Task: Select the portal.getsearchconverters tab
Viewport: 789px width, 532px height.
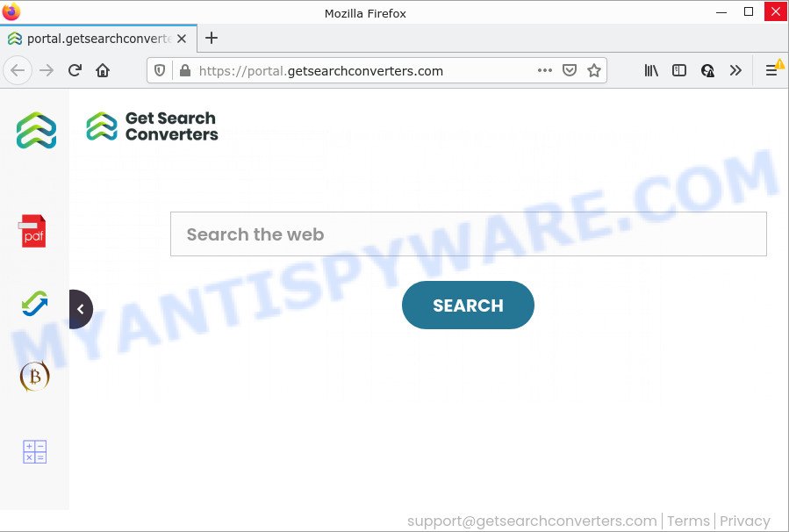Action: [x=98, y=39]
